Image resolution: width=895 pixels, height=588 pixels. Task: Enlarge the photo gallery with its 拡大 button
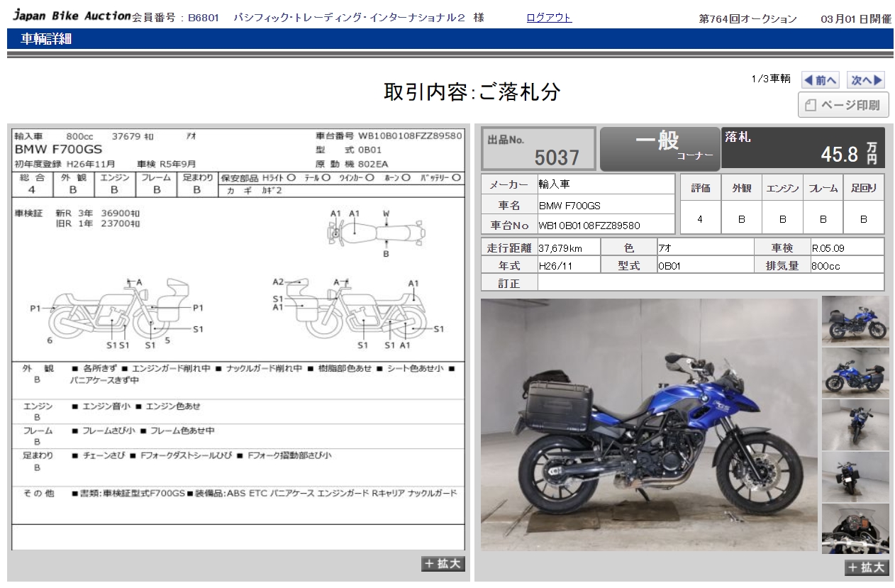click(x=867, y=567)
